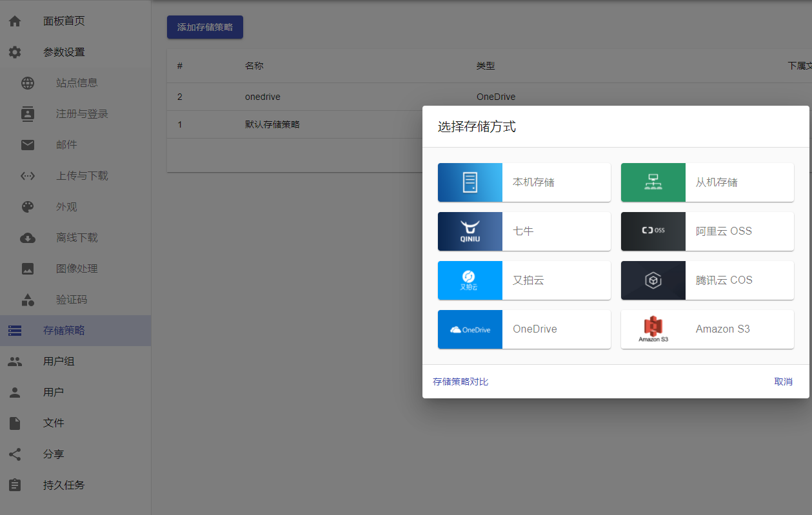Click the image icon for 图像处理
This screenshot has height=515, width=812.
(x=28, y=269)
